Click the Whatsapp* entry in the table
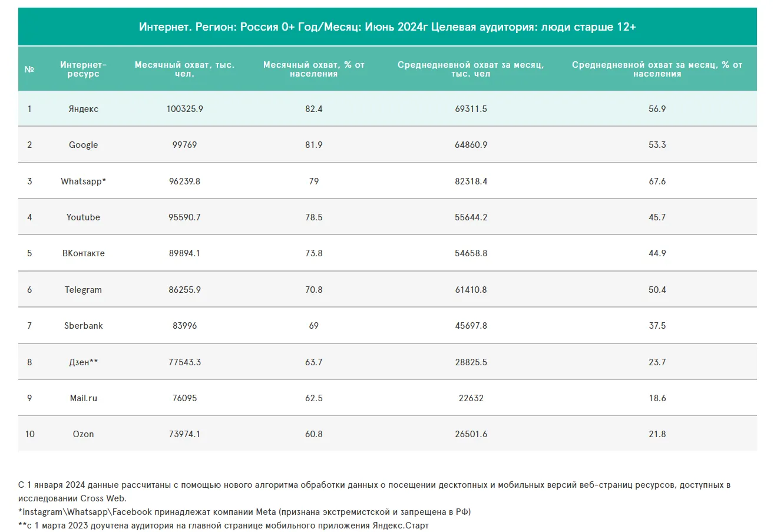Image resolution: width=777 pixels, height=532 pixels. click(x=83, y=181)
